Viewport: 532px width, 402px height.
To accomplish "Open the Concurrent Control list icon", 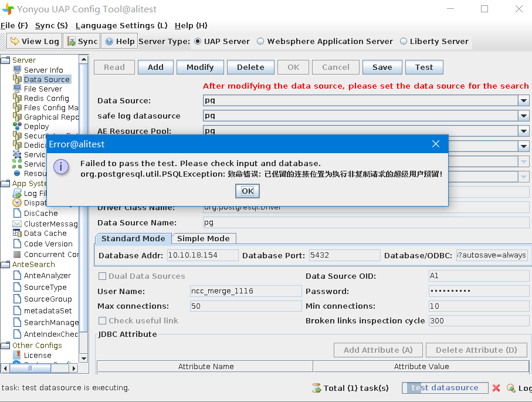I will (x=17, y=254).
